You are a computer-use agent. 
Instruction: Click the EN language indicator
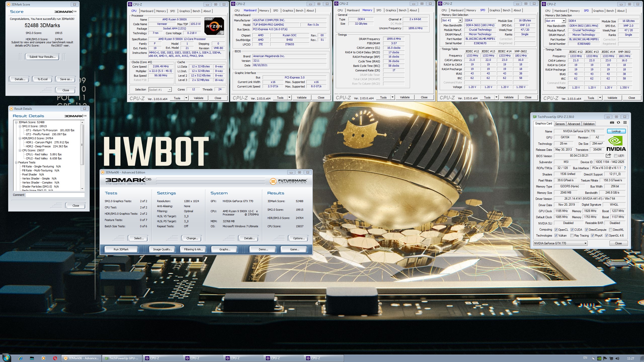pyautogui.click(x=585, y=358)
